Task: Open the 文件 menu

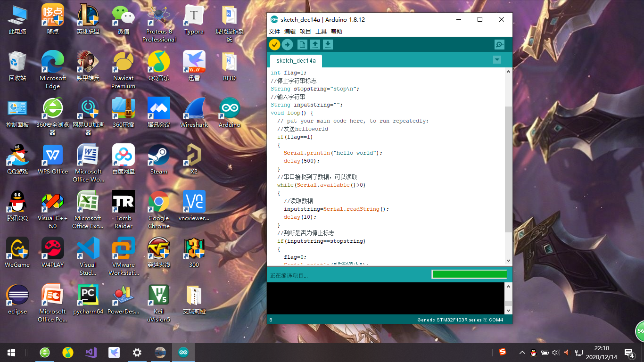Action: click(x=274, y=32)
